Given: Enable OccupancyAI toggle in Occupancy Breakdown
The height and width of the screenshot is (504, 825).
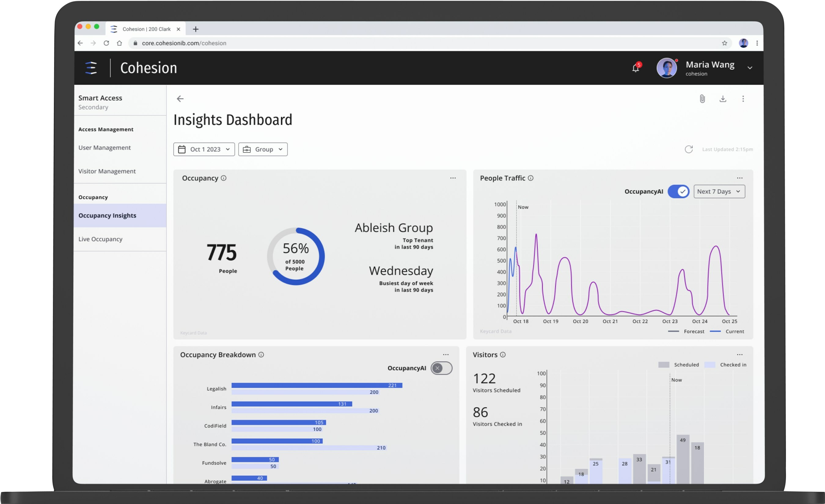Looking at the screenshot, I should click(441, 368).
